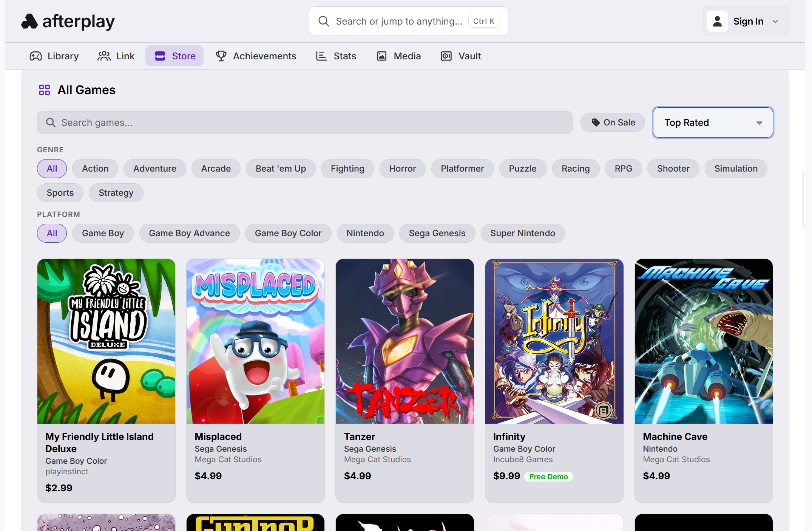Click the Sign In button
This screenshot has height=531, width=812.
[x=746, y=22]
